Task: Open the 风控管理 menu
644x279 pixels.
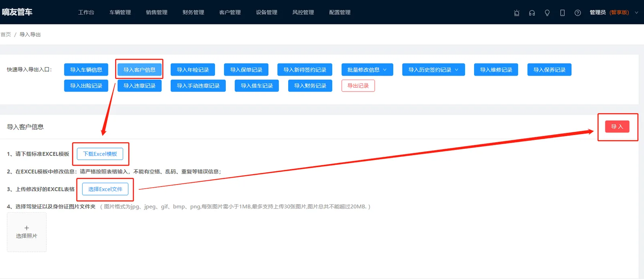Action: [x=303, y=12]
